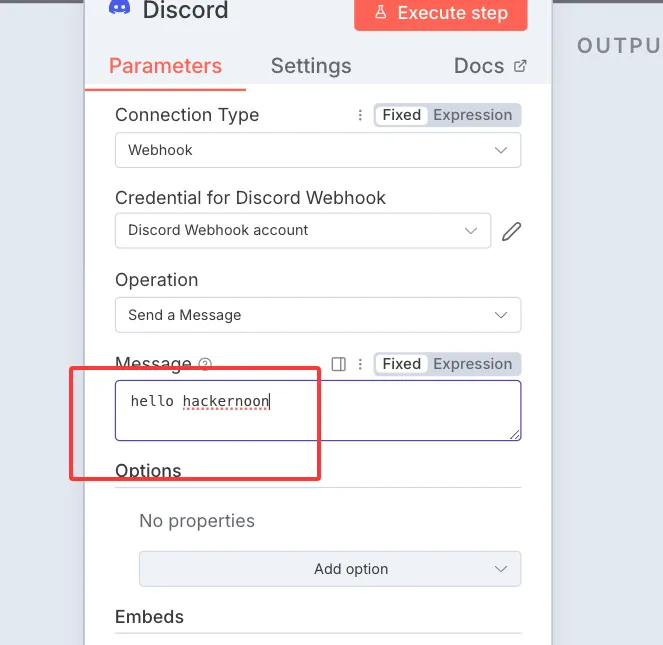Click the Discord logo icon in header
The height and width of the screenshot is (645, 663).
pos(119,8)
